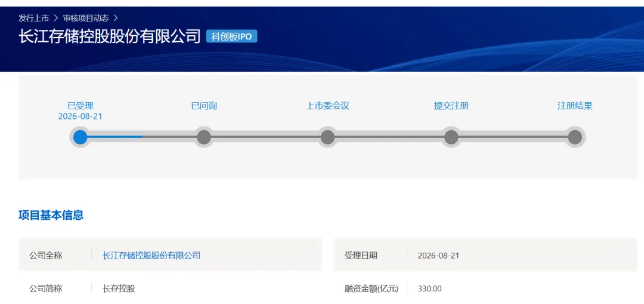Open the 发行上市 breadcrumb link
This screenshot has width=644, height=304.
pyautogui.click(x=33, y=18)
